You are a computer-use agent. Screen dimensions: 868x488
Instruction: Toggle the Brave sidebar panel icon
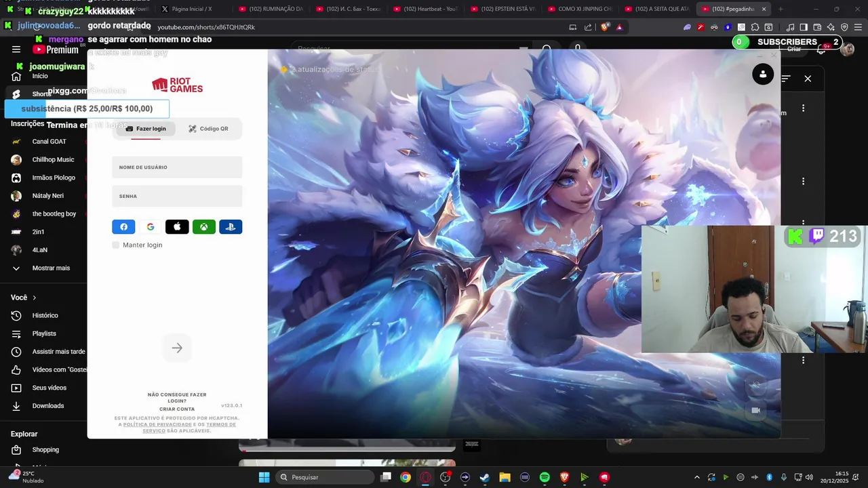coord(804,27)
